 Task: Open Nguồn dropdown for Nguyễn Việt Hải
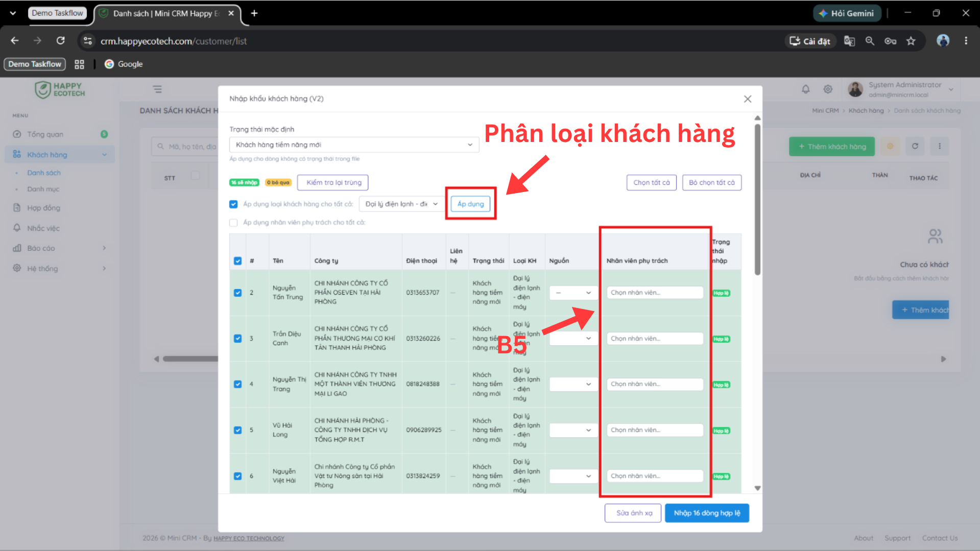[x=573, y=476]
